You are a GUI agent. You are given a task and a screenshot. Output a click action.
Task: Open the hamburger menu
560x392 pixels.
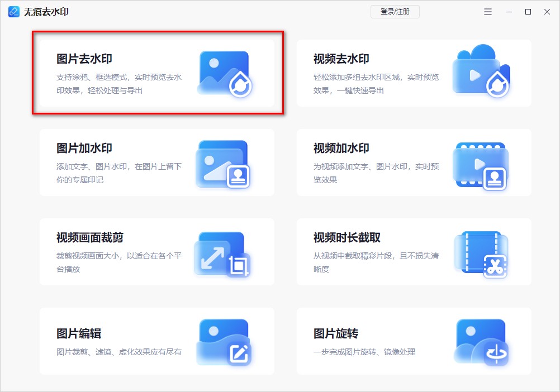coord(487,12)
